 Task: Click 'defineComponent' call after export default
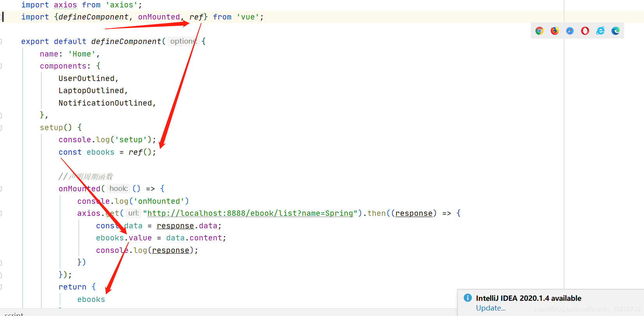pyautogui.click(x=126, y=41)
